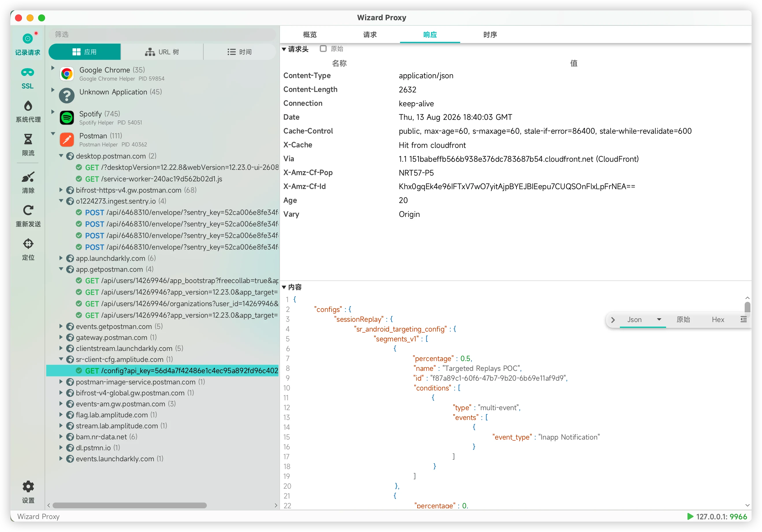Collapse the desktop.postman.com host node
Viewport: 762px width, 532px height.
tap(61, 156)
